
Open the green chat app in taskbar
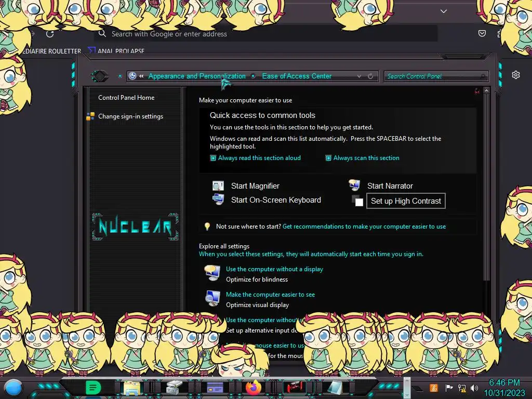coord(93,388)
